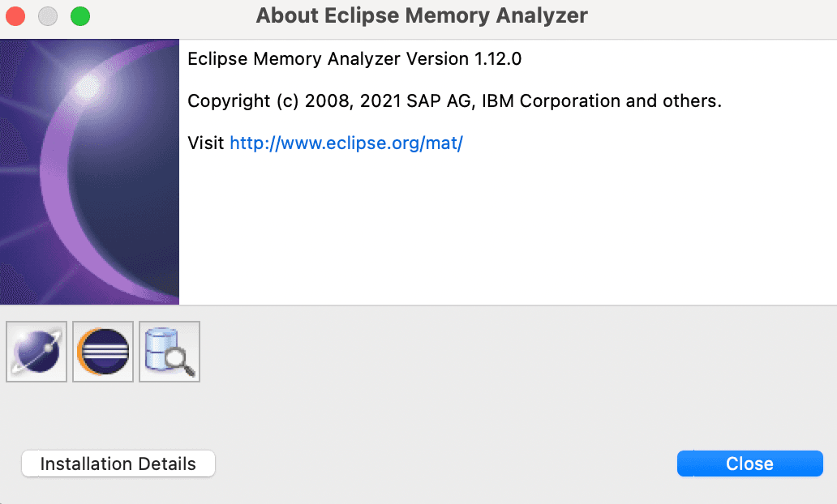Click the purple planet with orbit feature icon

click(x=36, y=352)
